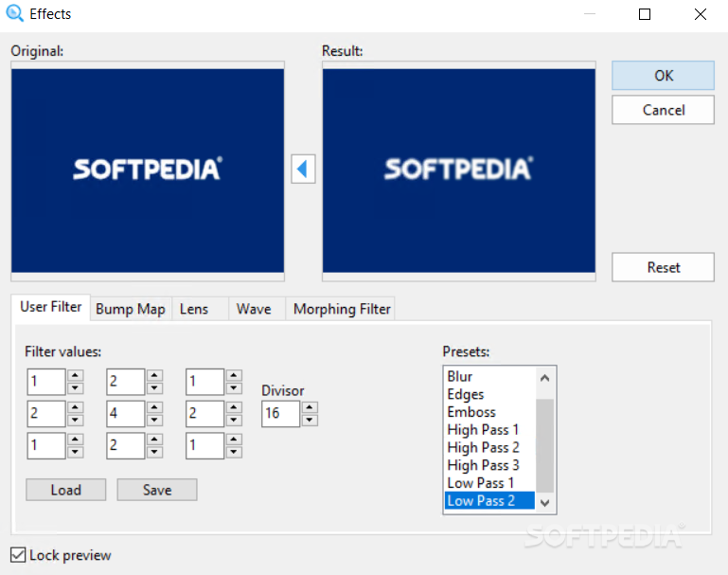Screen dimensions: 728x575
Task: Click the Original preview image
Action: click(148, 171)
